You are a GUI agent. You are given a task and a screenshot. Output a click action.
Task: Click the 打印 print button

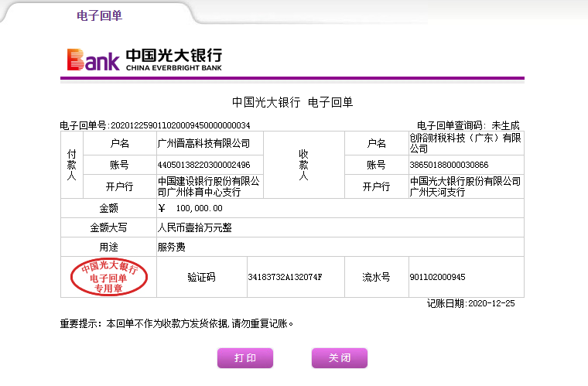coord(245,358)
